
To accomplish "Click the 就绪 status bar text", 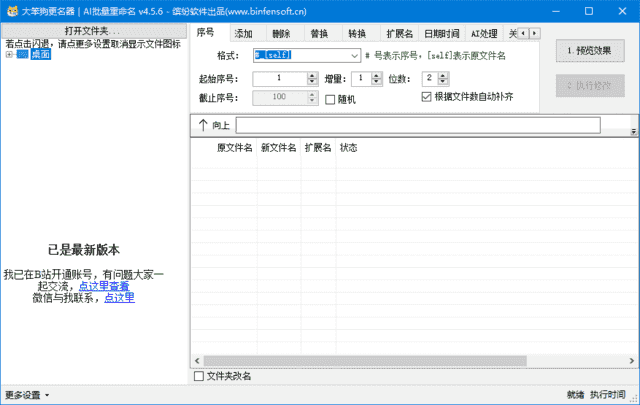I will click(x=576, y=394).
